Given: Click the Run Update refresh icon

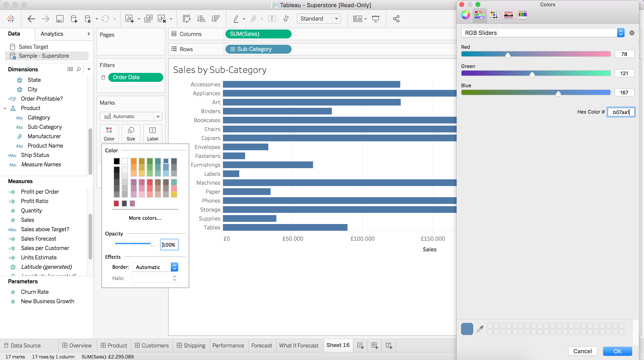Looking at the screenshot, I should [x=106, y=19].
